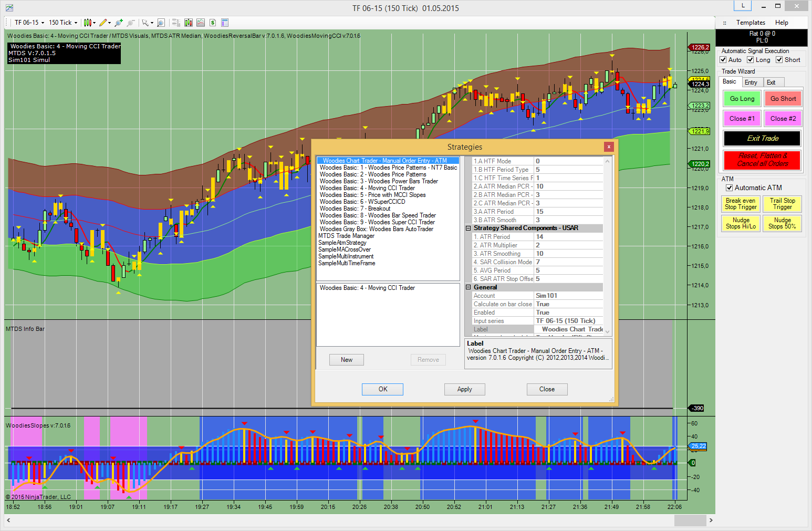Image resolution: width=812 pixels, height=531 pixels.
Task: Click the zoom in magnifier icon
Action: 119,23
